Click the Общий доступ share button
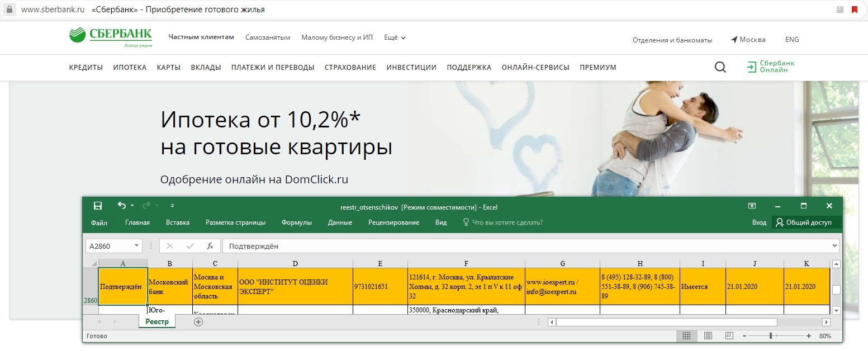 pyautogui.click(x=807, y=222)
